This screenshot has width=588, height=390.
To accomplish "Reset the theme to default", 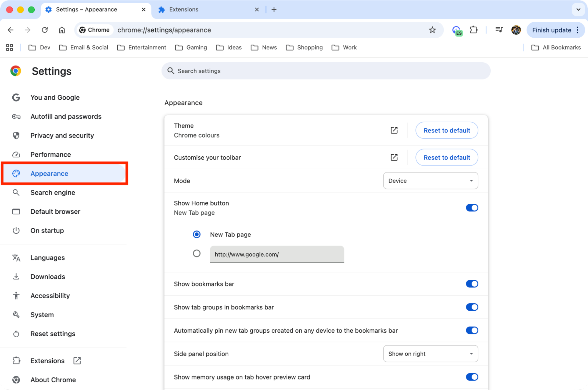I will [446, 130].
